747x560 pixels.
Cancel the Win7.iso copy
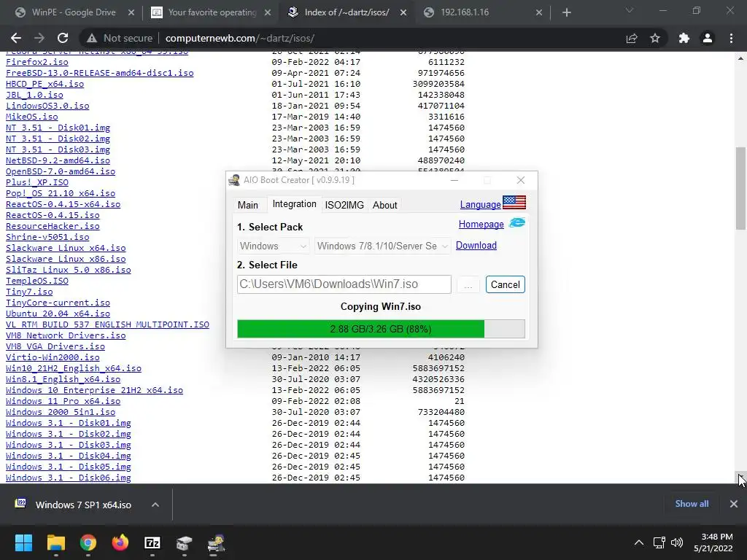click(505, 284)
